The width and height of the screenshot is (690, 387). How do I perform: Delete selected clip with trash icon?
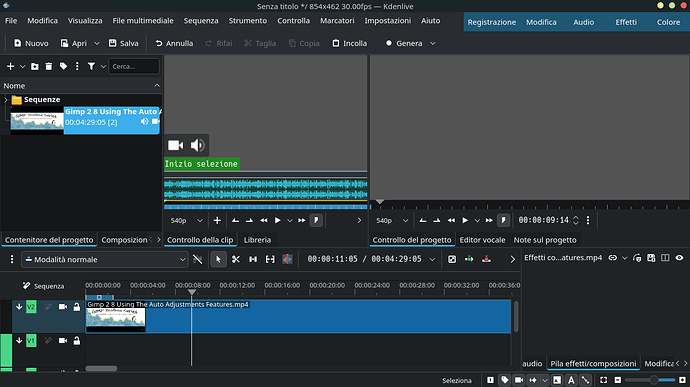tap(49, 66)
